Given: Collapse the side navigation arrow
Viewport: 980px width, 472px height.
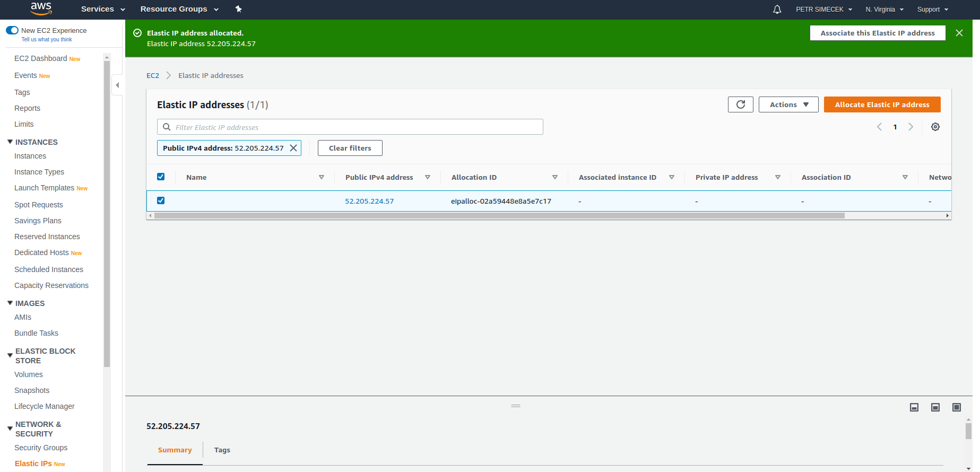Looking at the screenshot, I should (x=117, y=85).
